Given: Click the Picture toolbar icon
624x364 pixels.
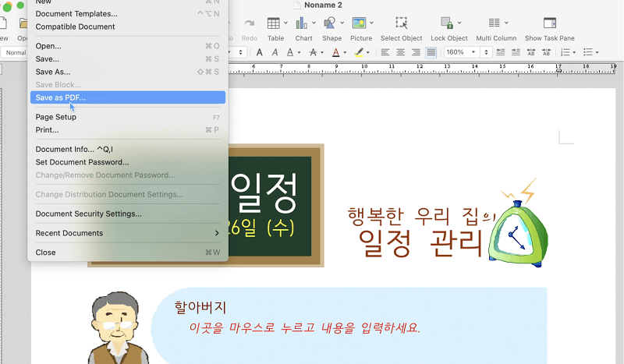Looking at the screenshot, I should (359, 23).
